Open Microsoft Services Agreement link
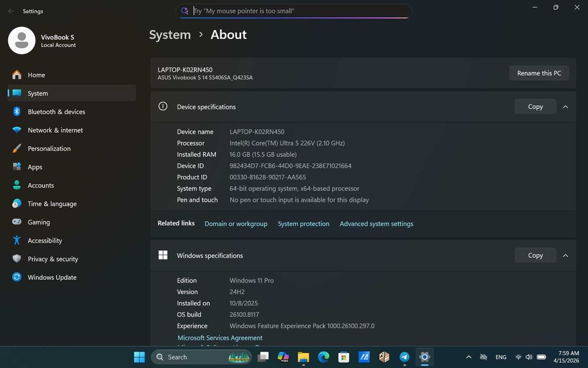 pyautogui.click(x=220, y=337)
